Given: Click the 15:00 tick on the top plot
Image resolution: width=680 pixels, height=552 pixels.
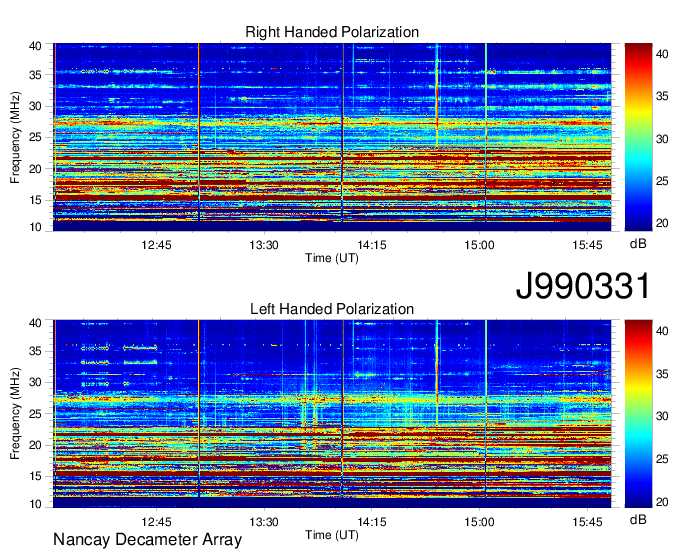Looking at the screenshot, I should pyautogui.click(x=479, y=245).
